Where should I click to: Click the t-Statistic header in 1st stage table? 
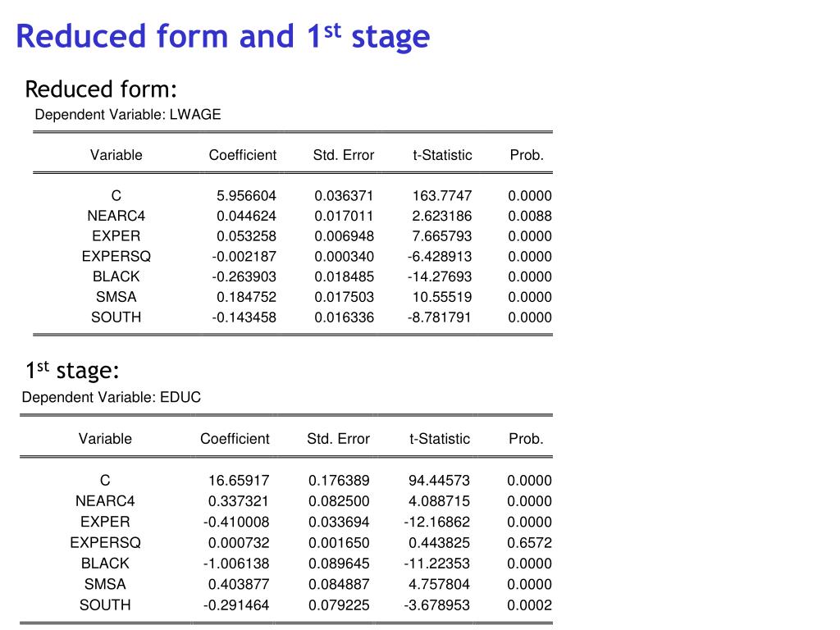(440, 439)
